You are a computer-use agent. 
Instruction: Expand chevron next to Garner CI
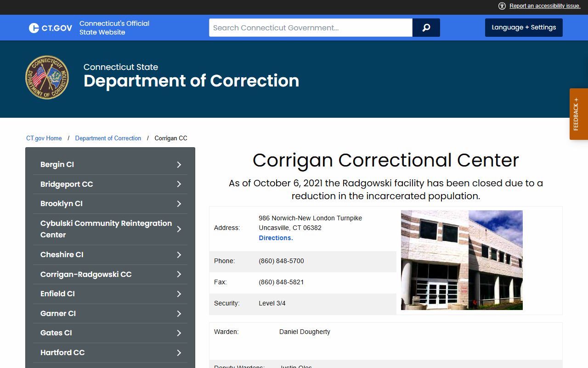point(179,314)
